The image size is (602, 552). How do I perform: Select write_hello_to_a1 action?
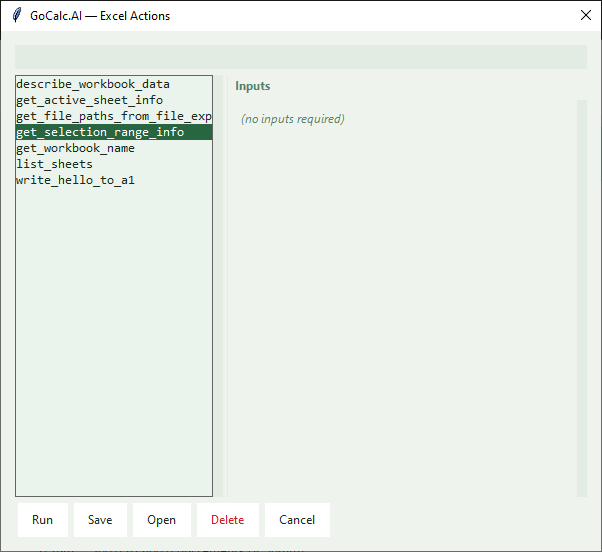coord(114,180)
